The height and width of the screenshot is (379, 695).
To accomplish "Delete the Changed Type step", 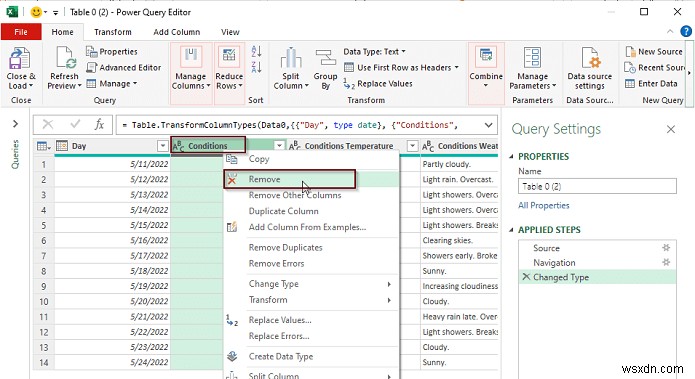I will [526, 277].
